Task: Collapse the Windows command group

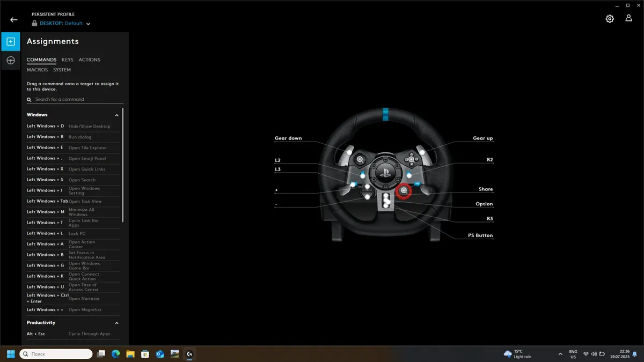Action: pos(116,115)
